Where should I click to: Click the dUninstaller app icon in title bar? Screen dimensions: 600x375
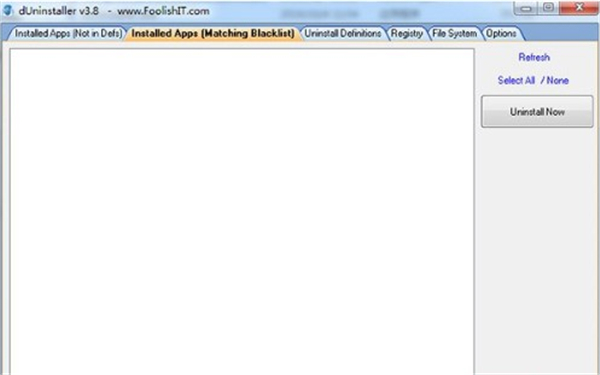click(x=8, y=10)
